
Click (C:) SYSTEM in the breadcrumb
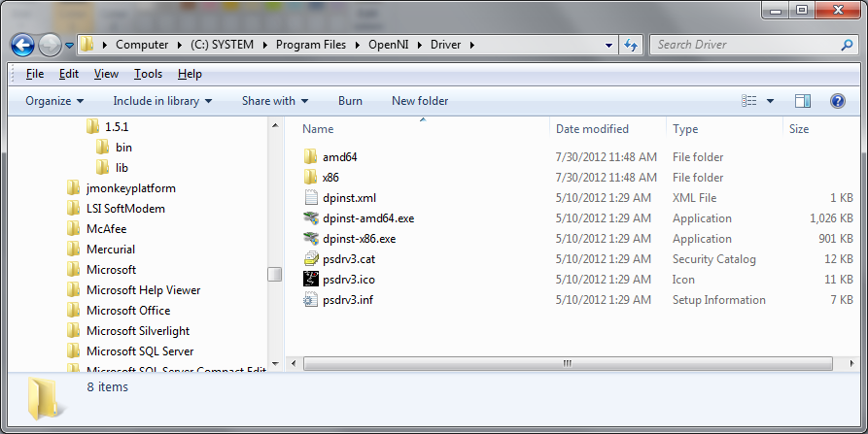coord(222,45)
